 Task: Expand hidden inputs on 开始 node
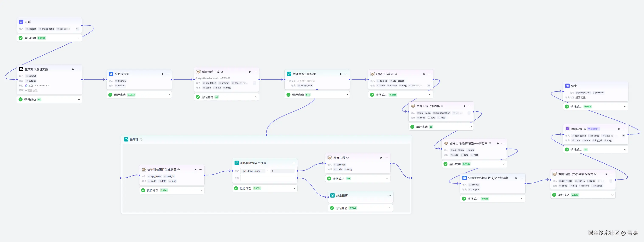[77, 29]
